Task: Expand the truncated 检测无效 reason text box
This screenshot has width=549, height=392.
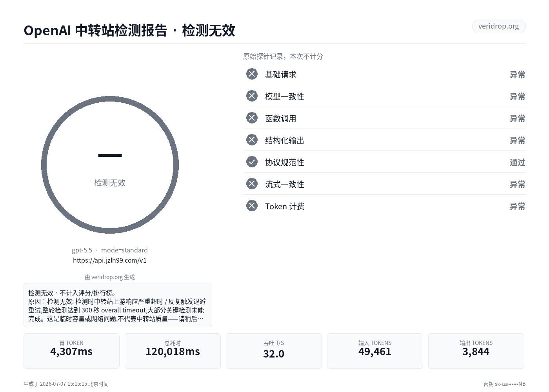Action: [x=118, y=305]
